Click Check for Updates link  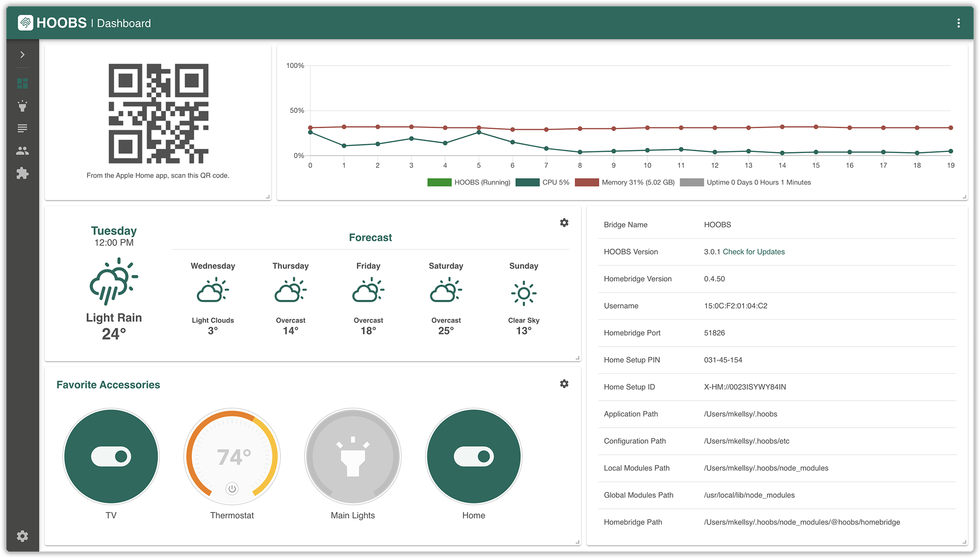pyautogui.click(x=754, y=252)
